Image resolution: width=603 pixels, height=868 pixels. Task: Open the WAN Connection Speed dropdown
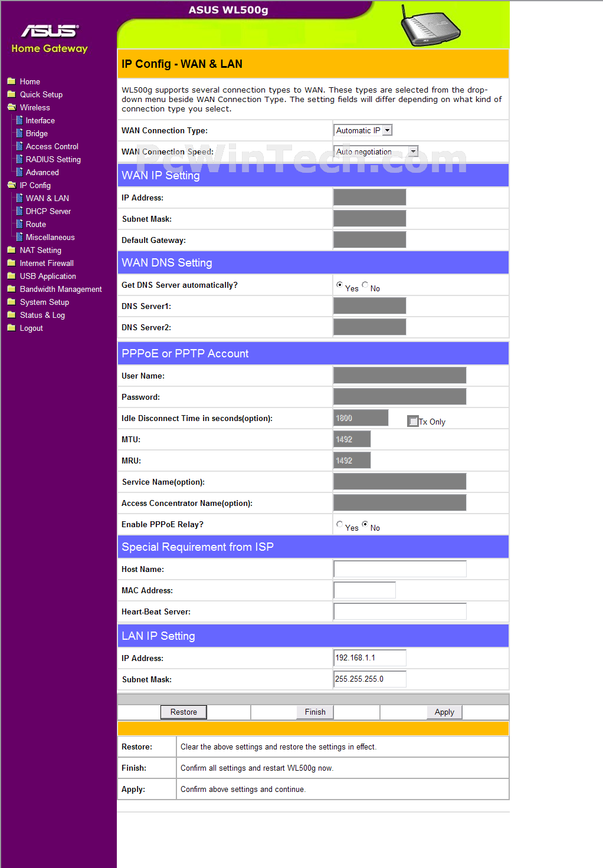click(x=376, y=152)
